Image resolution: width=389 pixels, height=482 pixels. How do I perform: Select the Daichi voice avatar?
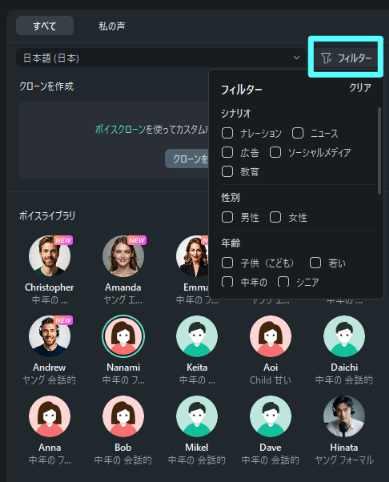click(344, 336)
